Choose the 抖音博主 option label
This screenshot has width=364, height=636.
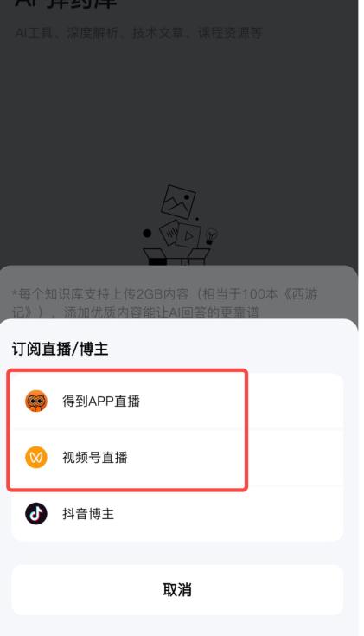[88, 514]
